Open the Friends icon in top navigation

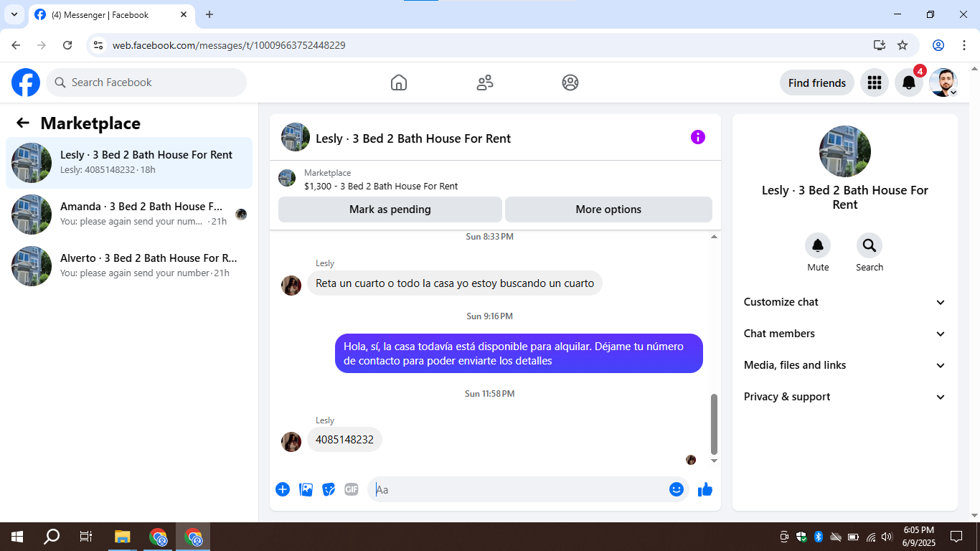pos(485,83)
